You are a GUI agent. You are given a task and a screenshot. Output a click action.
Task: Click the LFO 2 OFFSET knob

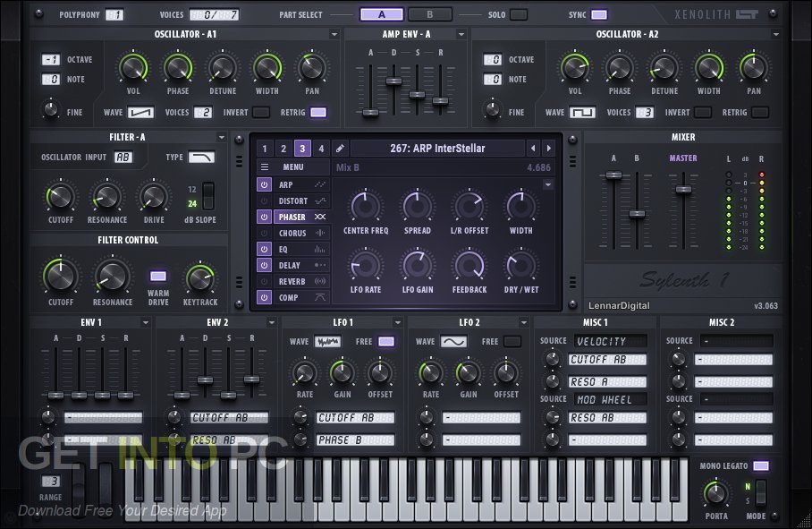(506, 372)
